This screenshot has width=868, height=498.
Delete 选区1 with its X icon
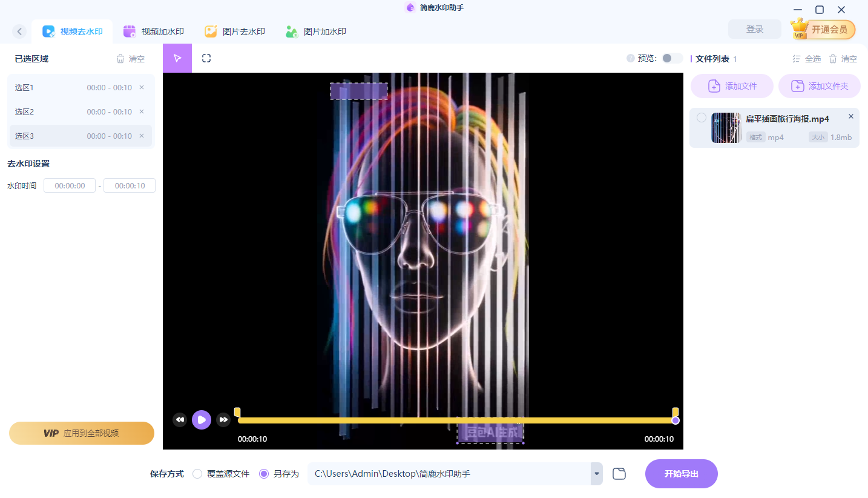pyautogui.click(x=142, y=87)
